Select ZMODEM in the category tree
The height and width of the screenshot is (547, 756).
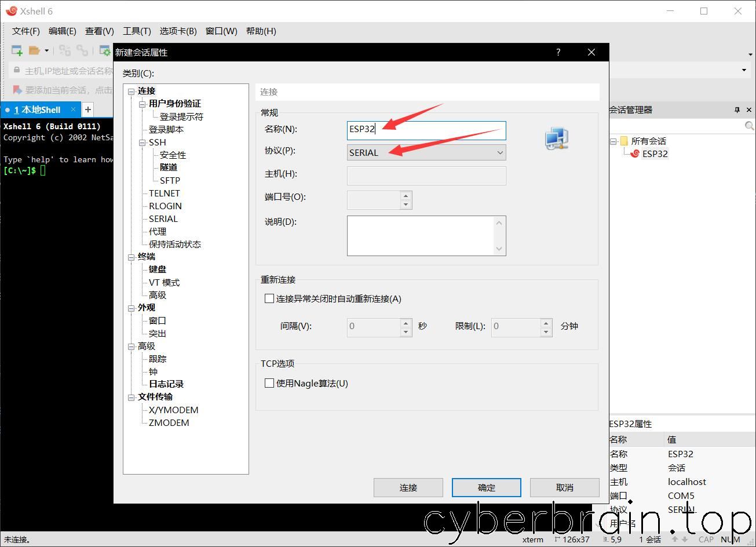pyautogui.click(x=169, y=422)
